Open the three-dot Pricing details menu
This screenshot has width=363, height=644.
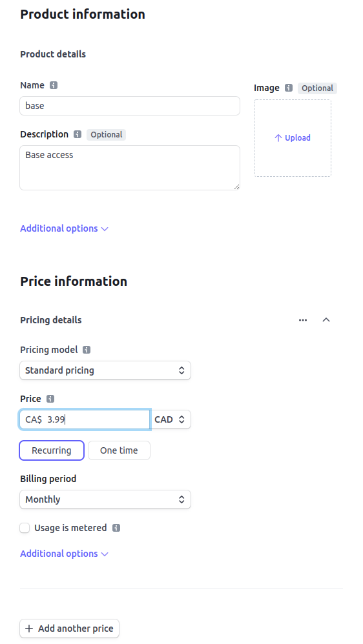pos(303,320)
